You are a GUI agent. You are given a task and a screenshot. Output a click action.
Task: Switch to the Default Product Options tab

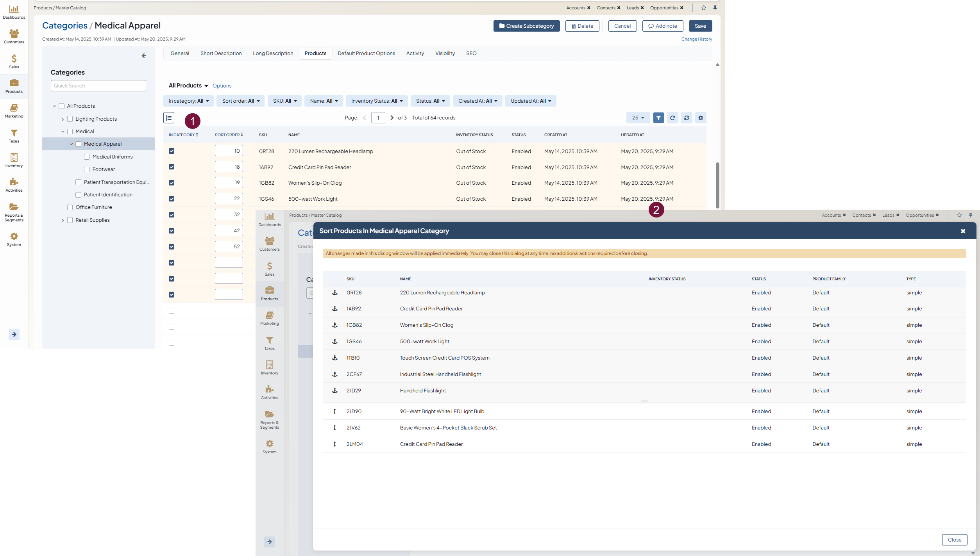pyautogui.click(x=366, y=53)
